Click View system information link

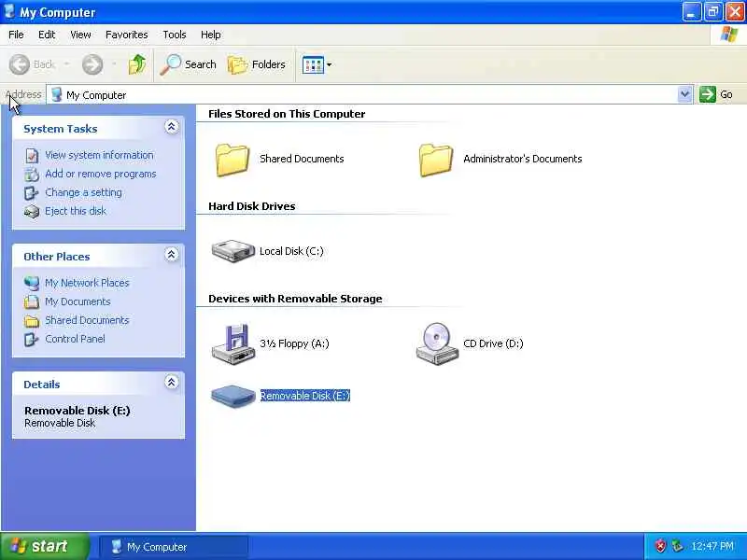tap(99, 155)
